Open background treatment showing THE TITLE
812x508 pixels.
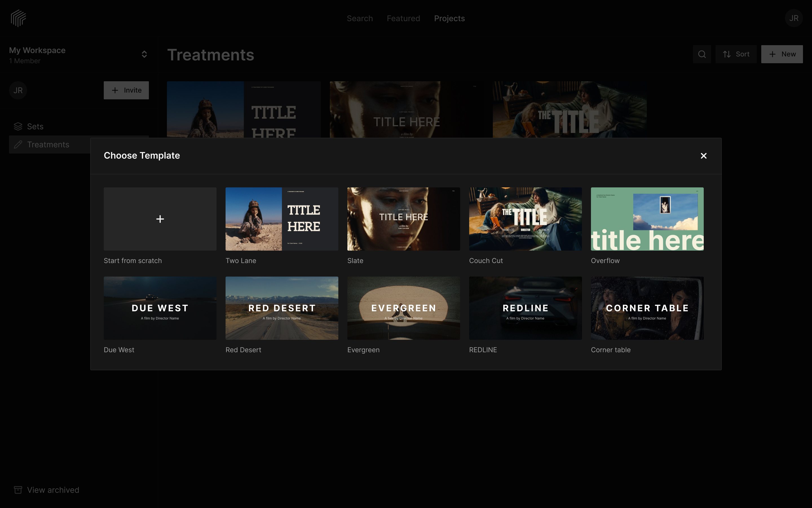tap(570, 110)
